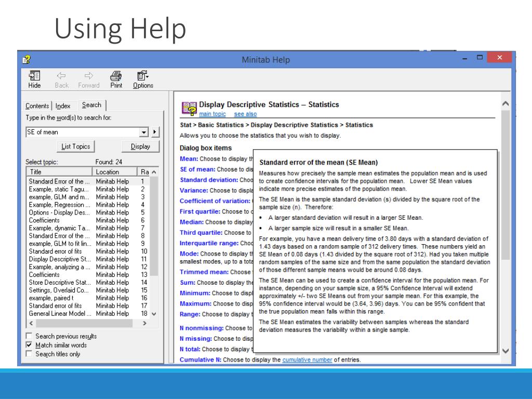The width and height of the screenshot is (532, 399).
Task: Click the Forward arrow toolbar icon
Action: point(88,79)
